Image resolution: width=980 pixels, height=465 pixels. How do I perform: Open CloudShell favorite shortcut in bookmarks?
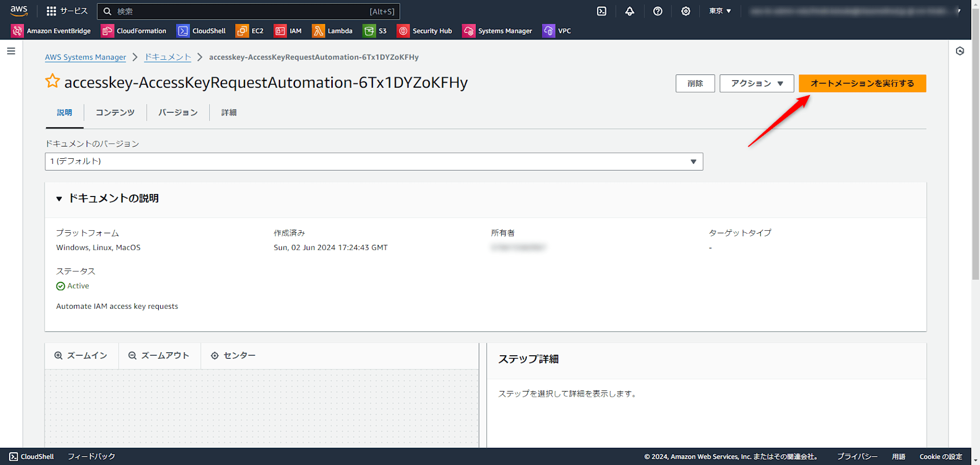pyautogui.click(x=201, y=31)
